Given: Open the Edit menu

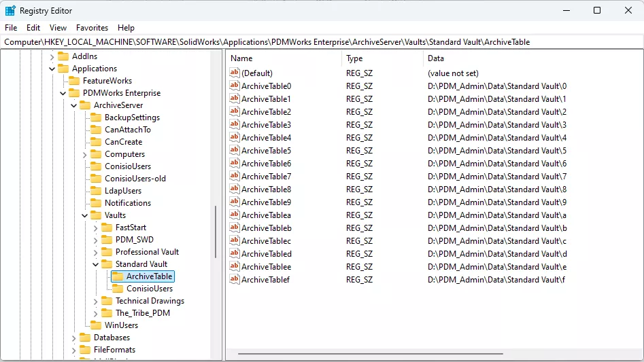Looking at the screenshot, I should click(33, 28).
